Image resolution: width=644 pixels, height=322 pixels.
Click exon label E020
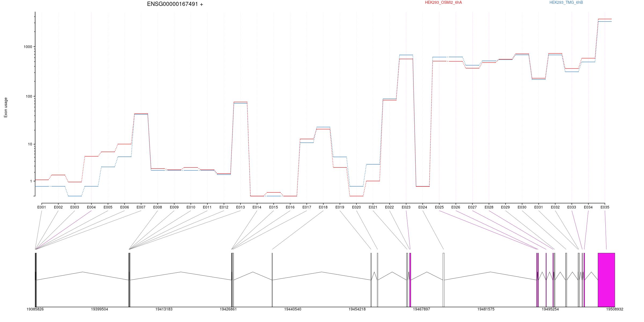pos(356,207)
